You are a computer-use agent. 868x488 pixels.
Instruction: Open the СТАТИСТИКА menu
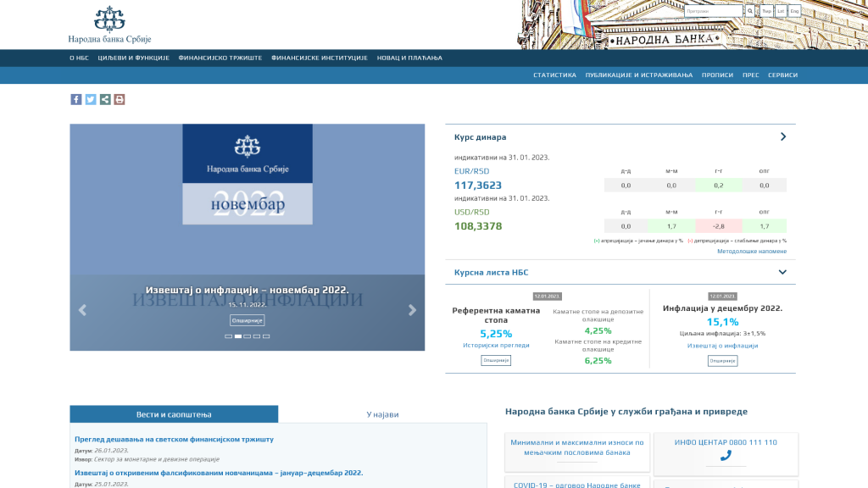click(554, 75)
